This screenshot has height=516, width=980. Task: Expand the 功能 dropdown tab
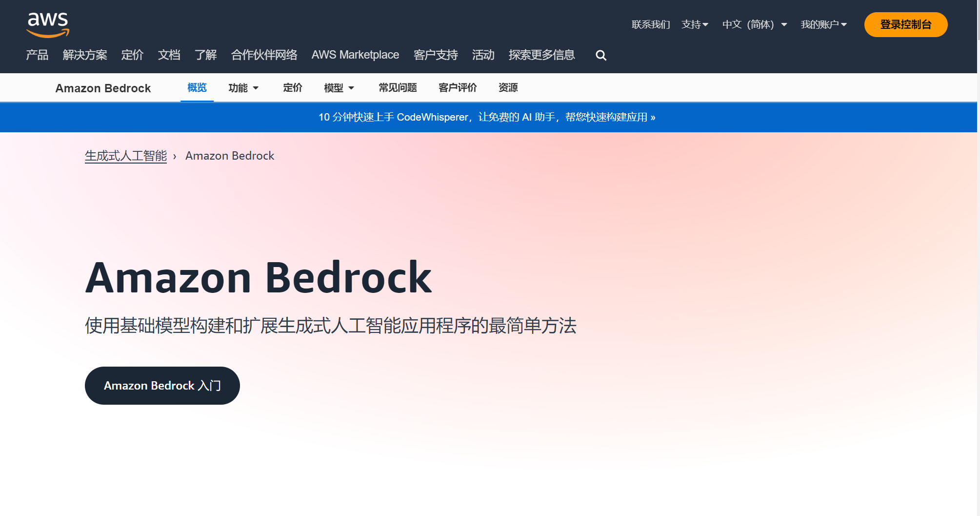click(243, 88)
